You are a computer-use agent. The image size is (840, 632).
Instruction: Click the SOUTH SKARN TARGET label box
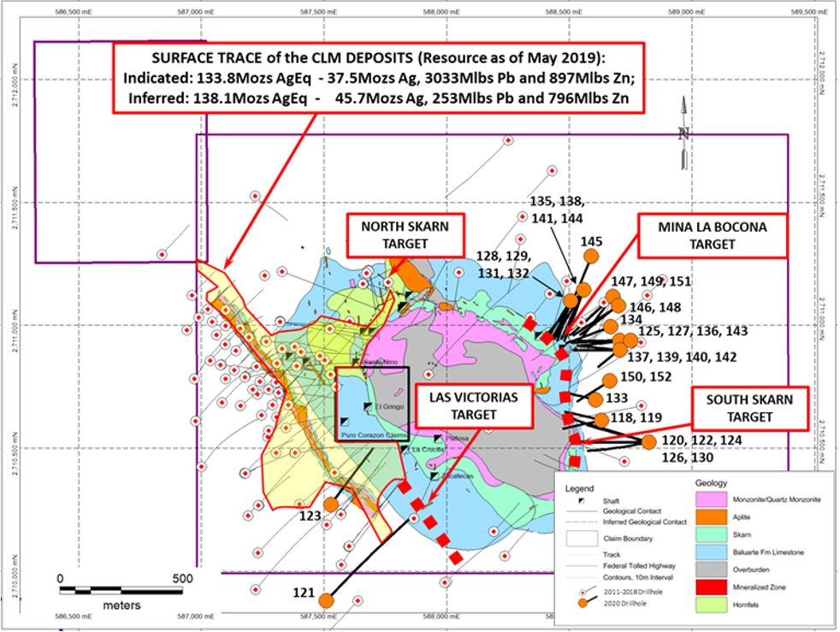pyautogui.click(x=749, y=408)
